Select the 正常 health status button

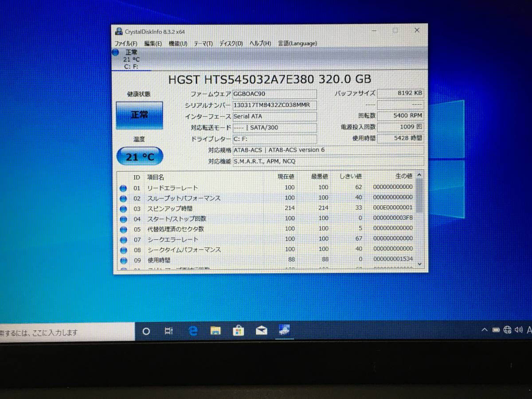tap(139, 114)
